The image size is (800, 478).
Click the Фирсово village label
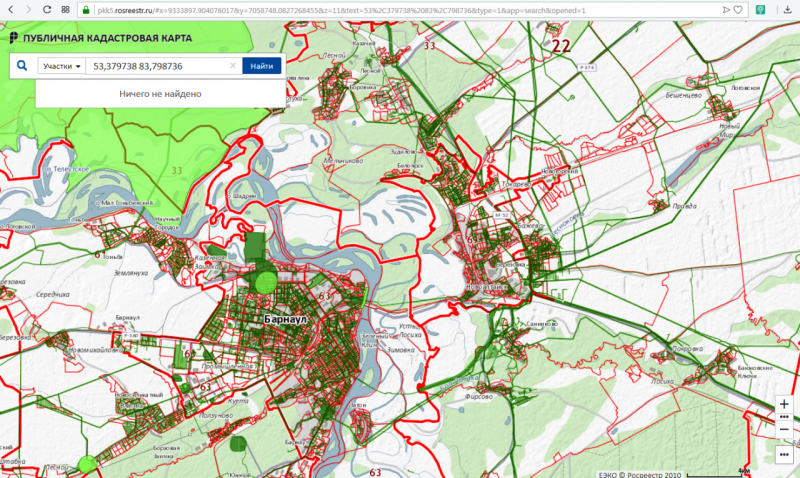(x=479, y=396)
